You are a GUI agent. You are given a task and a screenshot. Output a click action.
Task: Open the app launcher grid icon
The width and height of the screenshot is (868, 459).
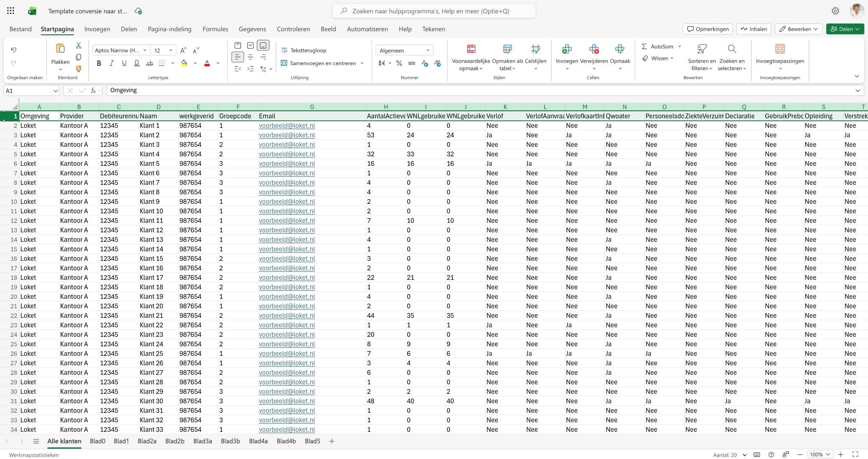11,11
